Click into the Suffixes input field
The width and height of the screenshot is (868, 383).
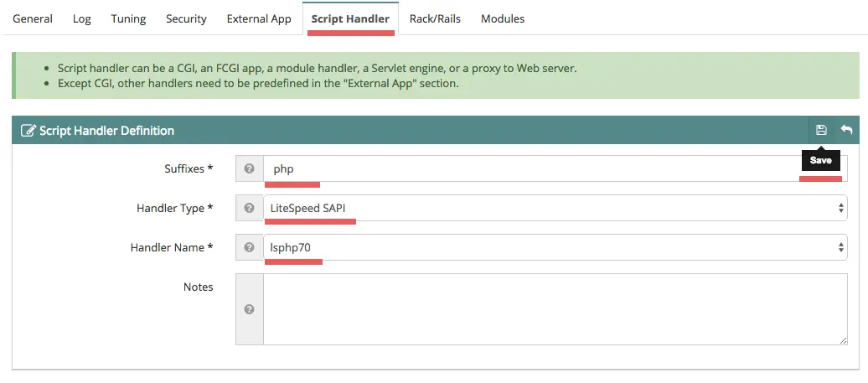555,168
